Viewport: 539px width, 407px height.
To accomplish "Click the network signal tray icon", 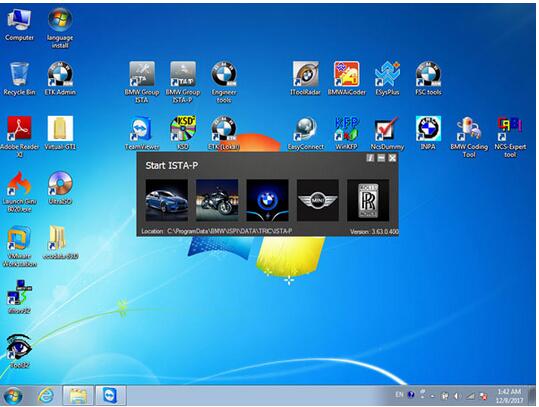I will point(470,396).
